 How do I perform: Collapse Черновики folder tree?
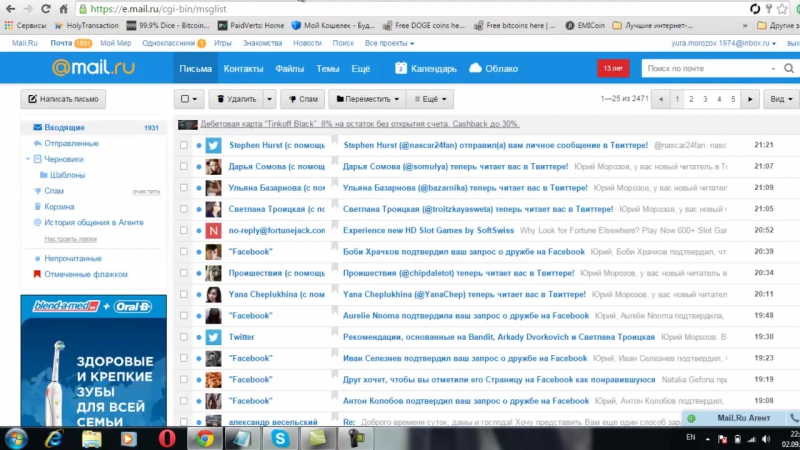pyautogui.click(x=28, y=159)
